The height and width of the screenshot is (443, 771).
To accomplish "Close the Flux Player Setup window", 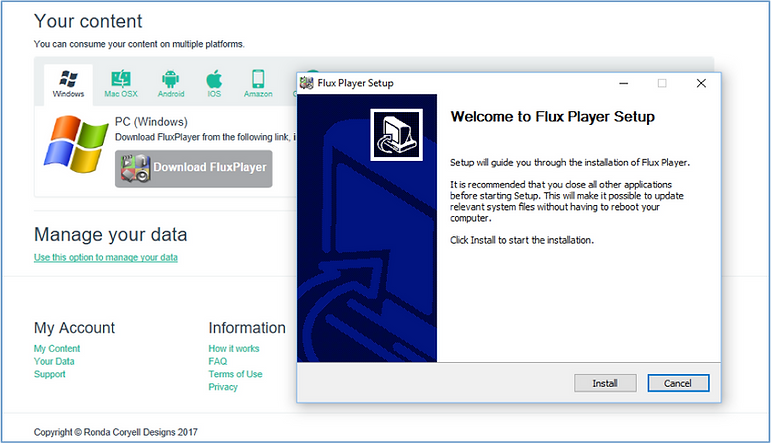I will point(701,83).
